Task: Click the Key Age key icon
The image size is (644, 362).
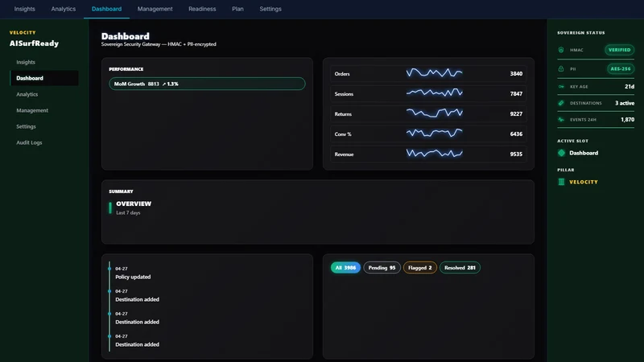Action: point(561,87)
